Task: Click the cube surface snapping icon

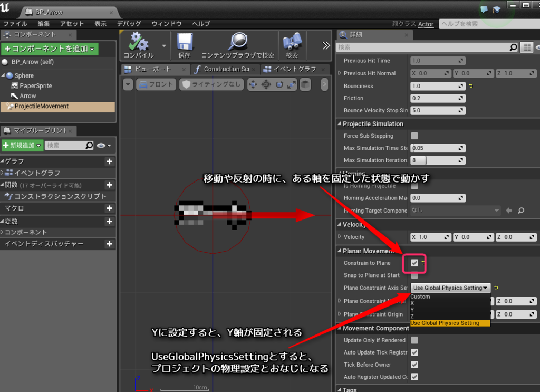Action: [x=305, y=84]
